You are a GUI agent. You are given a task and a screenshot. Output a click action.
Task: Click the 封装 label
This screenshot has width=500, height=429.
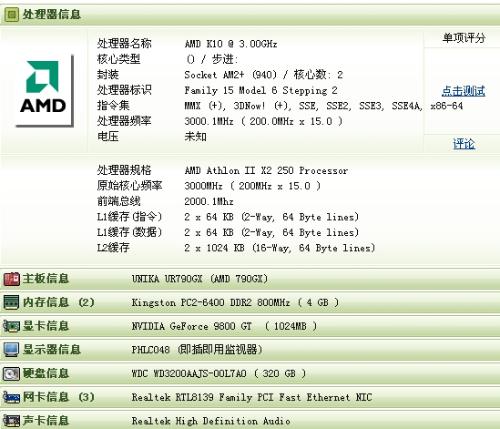click(x=108, y=75)
